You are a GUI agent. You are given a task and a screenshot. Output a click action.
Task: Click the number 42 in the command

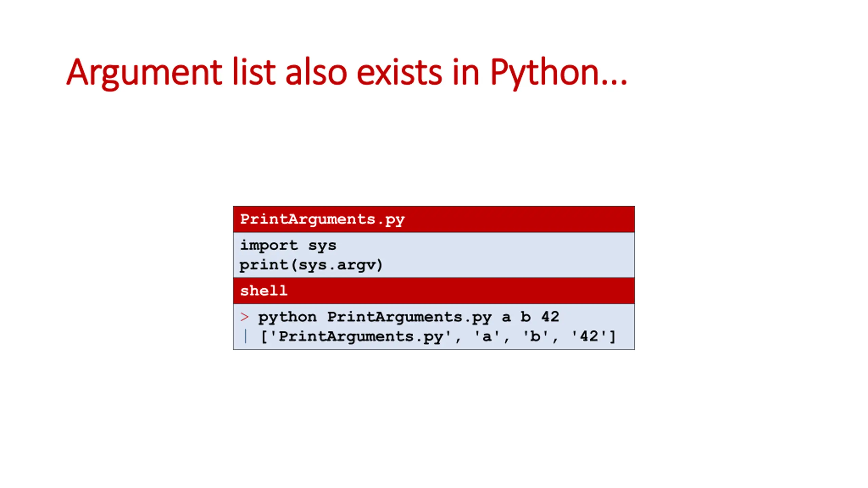[x=550, y=317]
